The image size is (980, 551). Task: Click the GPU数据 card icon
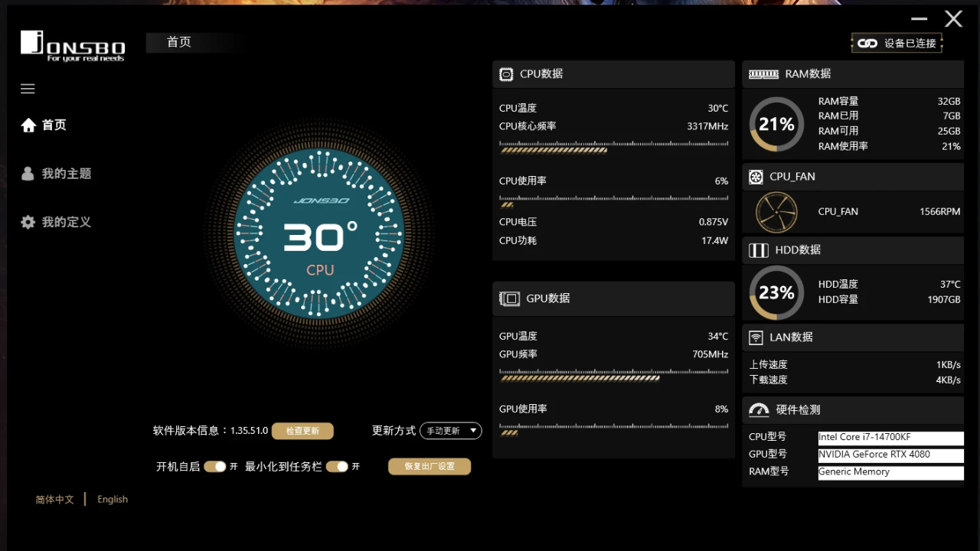tap(509, 298)
